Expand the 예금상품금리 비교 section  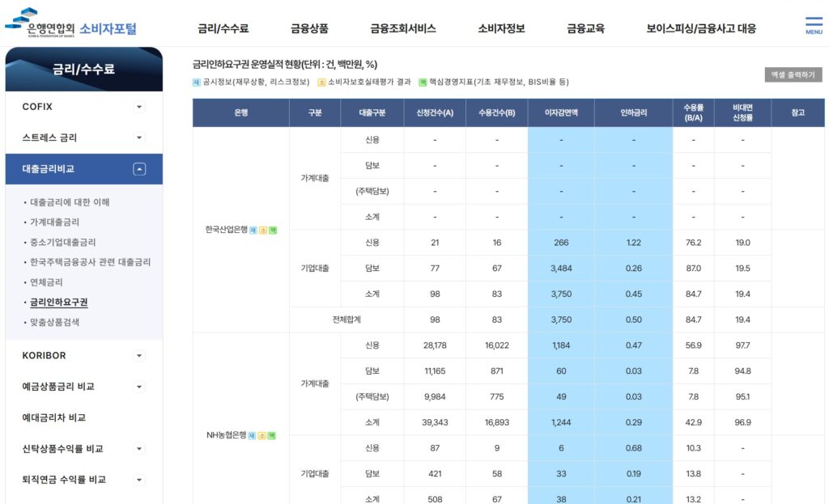point(138,387)
